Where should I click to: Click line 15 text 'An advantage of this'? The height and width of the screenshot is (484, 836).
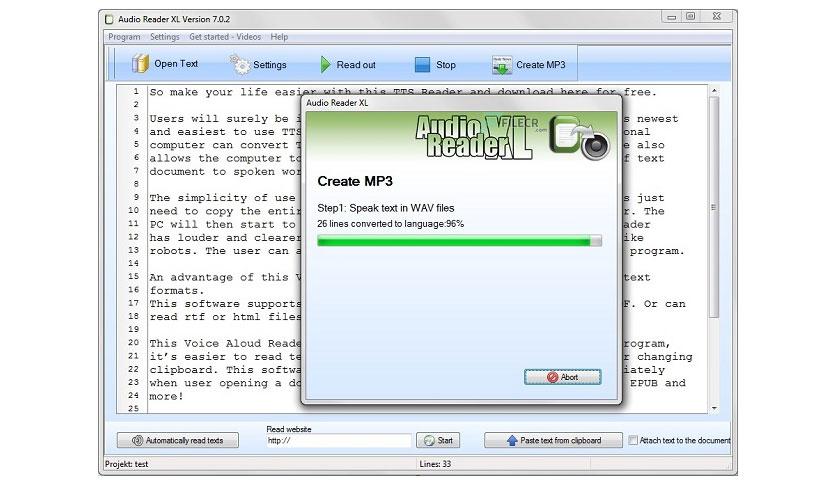[x=219, y=277]
